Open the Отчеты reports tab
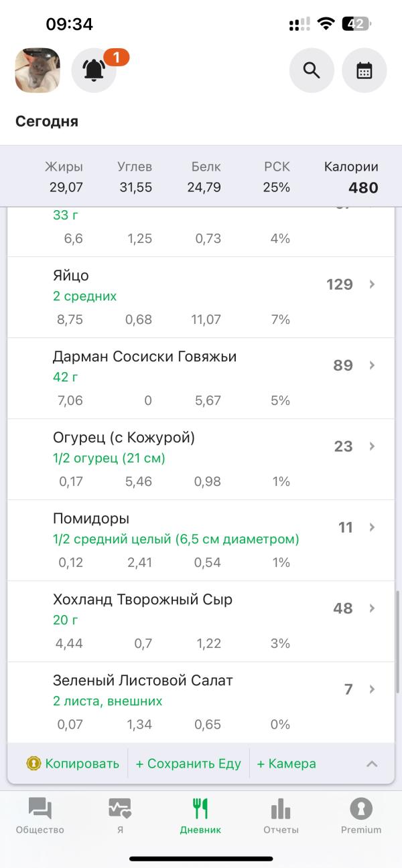 (281, 816)
